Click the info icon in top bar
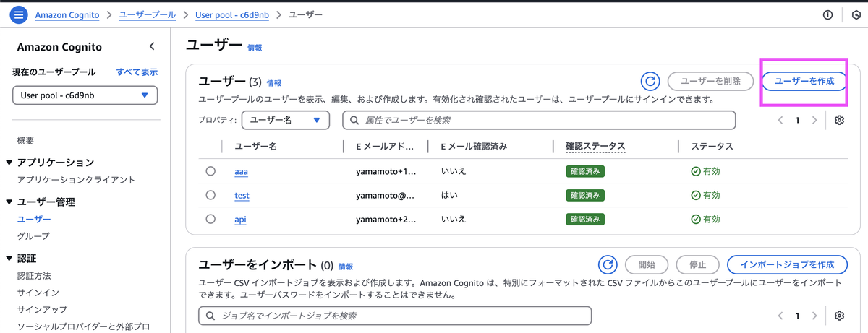The width and height of the screenshot is (868, 333). coord(828,14)
